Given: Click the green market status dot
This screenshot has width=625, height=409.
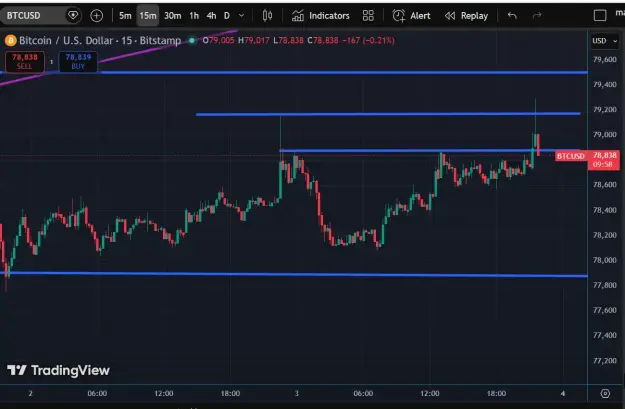Looking at the screenshot, I should point(192,40).
